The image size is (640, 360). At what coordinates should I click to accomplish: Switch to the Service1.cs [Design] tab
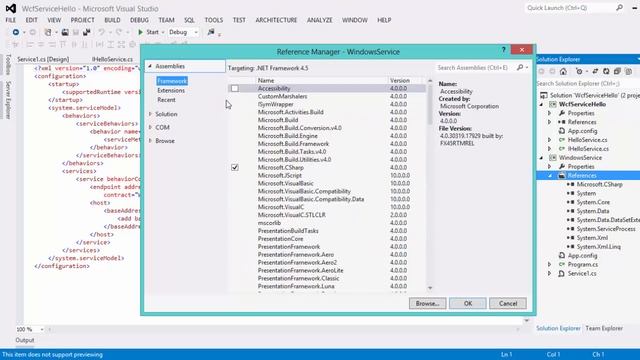pyautogui.click(x=43, y=59)
